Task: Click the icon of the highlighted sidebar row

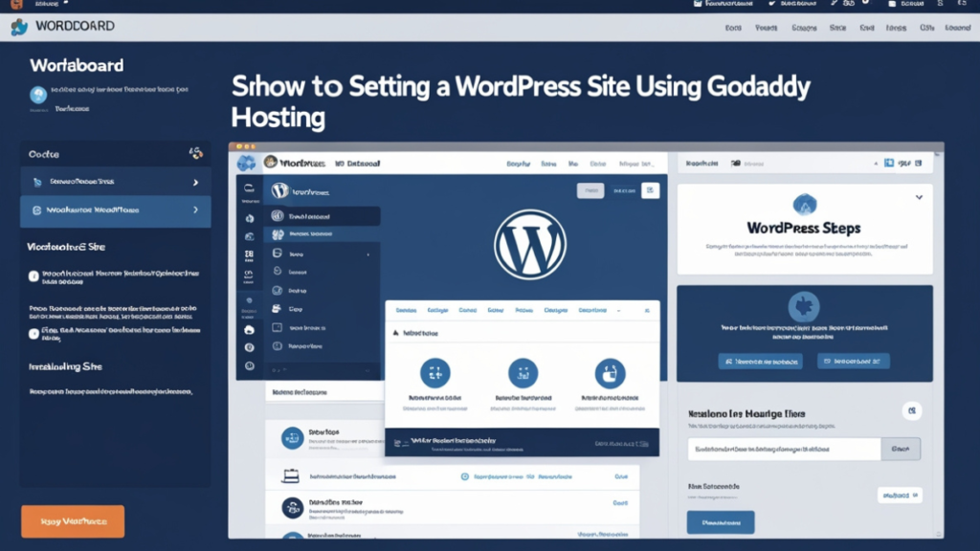Action: tap(37, 210)
